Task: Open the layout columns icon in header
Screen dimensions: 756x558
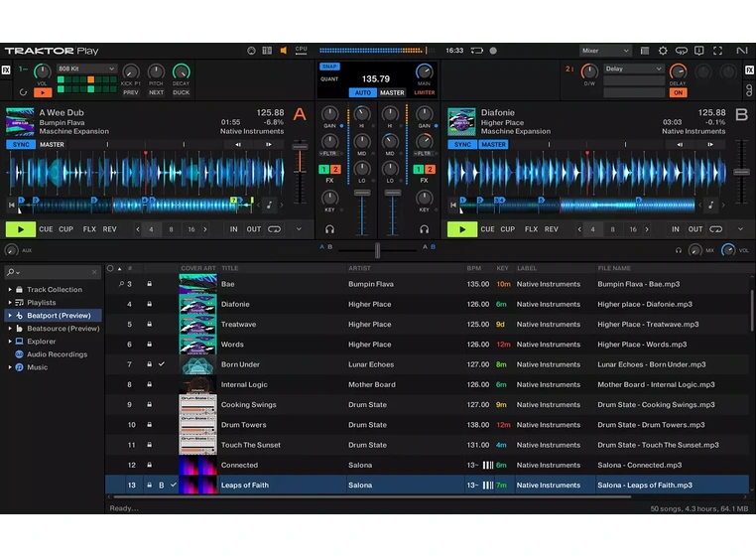Action: [x=267, y=51]
